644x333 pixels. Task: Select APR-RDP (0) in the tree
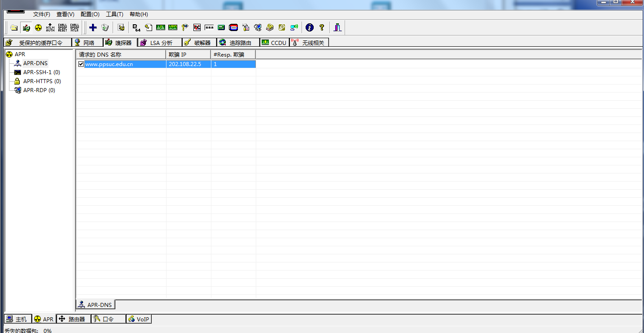point(39,90)
